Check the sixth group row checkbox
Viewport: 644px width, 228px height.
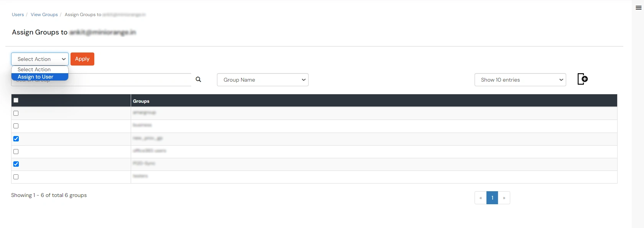click(x=16, y=177)
